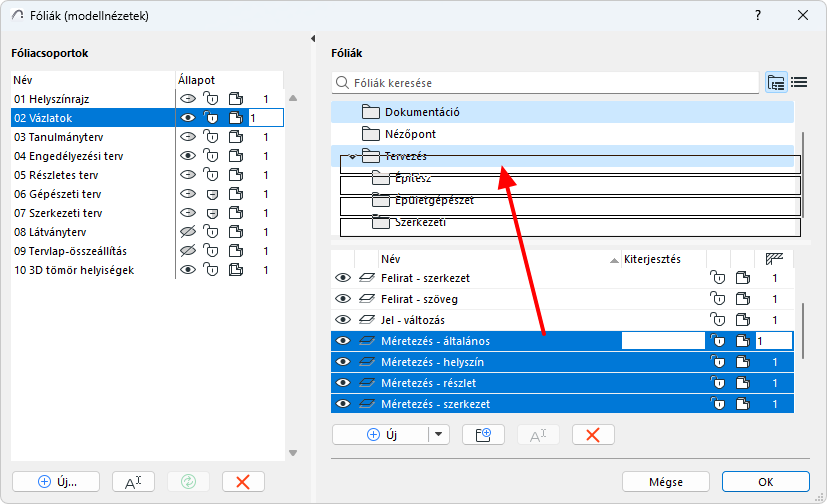Viewport: 827px width, 504px height.
Task: Sort layers by Név column arrow
Action: (614, 260)
